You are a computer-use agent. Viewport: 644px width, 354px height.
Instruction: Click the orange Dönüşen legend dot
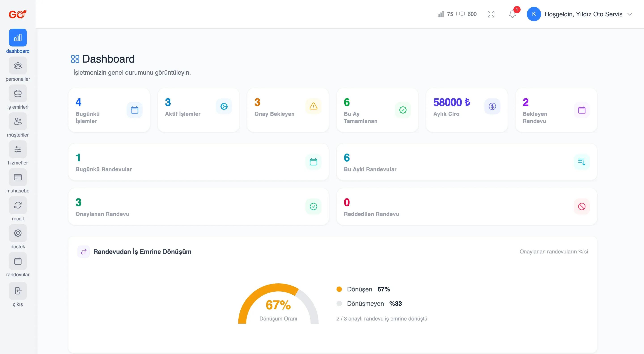(x=339, y=289)
